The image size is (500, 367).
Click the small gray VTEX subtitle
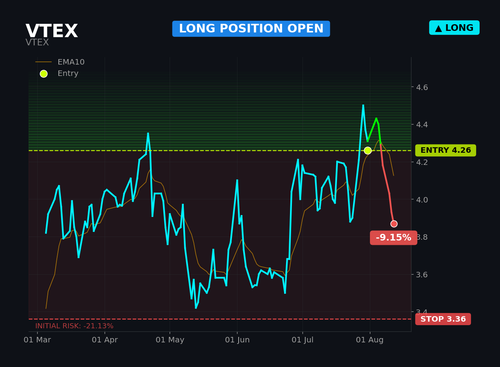[x=37, y=42]
